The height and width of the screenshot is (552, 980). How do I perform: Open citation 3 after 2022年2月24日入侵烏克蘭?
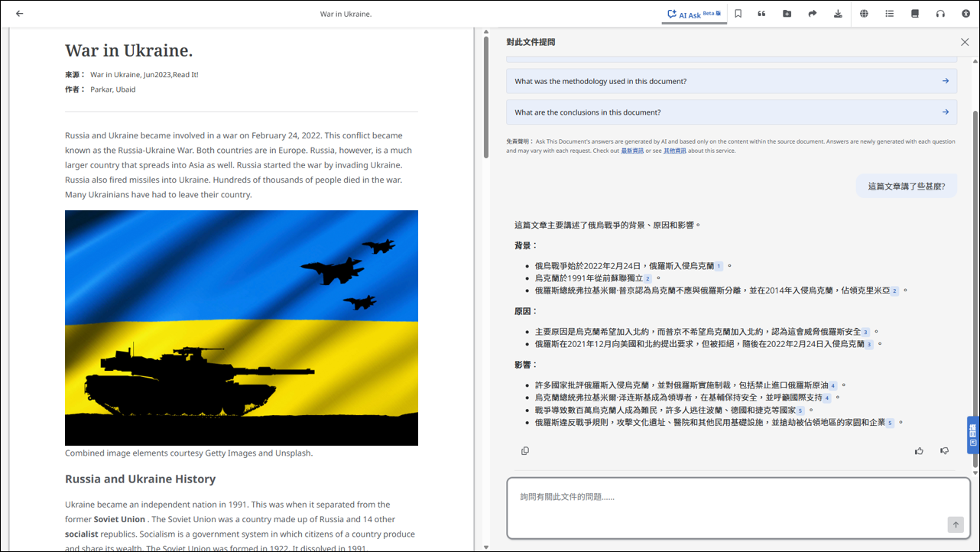click(869, 344)
